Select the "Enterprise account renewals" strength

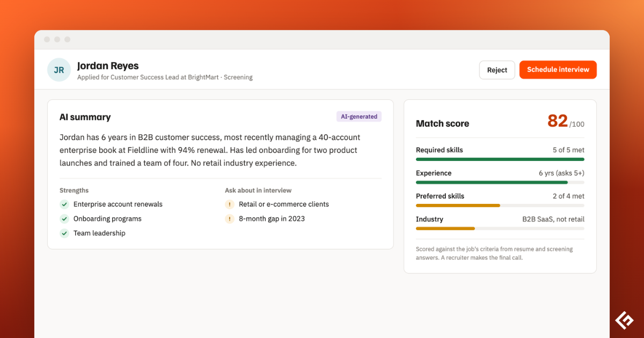(x=118, y=204)
